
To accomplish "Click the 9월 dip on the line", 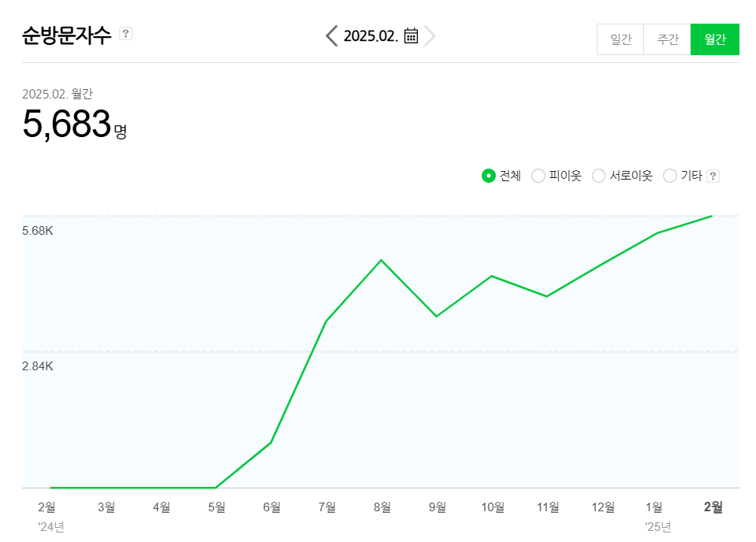I will point(437,316).
